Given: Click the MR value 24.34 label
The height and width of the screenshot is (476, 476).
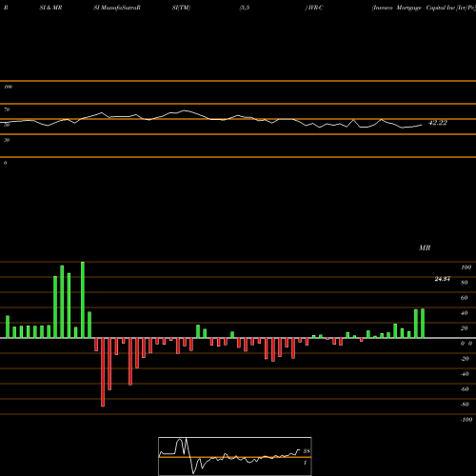Looking at the screenshot, I should 442,279.
